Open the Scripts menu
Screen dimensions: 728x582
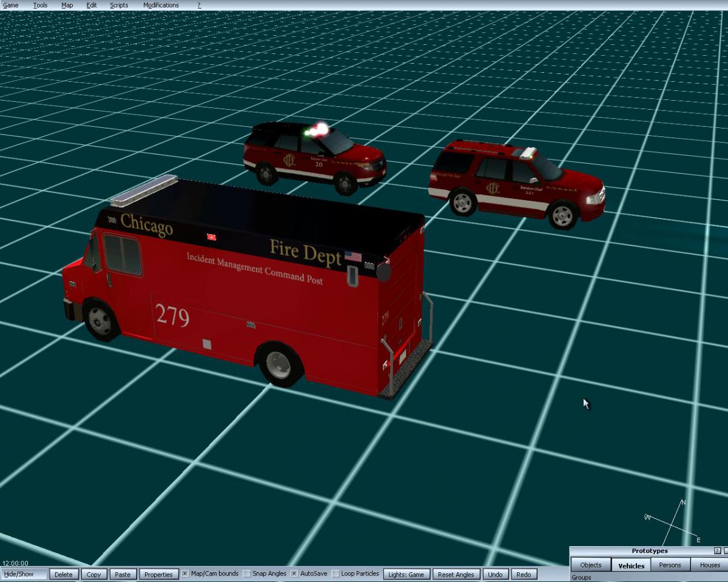(119, 5)
